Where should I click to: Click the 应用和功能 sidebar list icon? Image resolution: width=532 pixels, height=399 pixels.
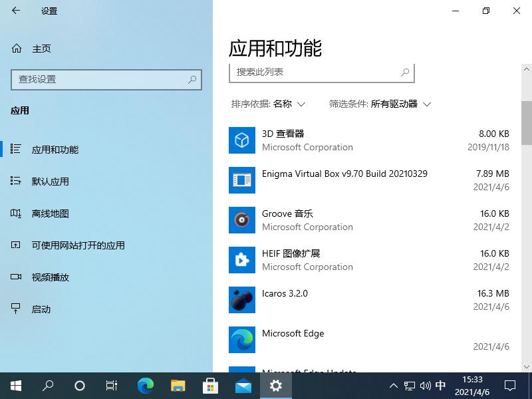tap(15, 149)
